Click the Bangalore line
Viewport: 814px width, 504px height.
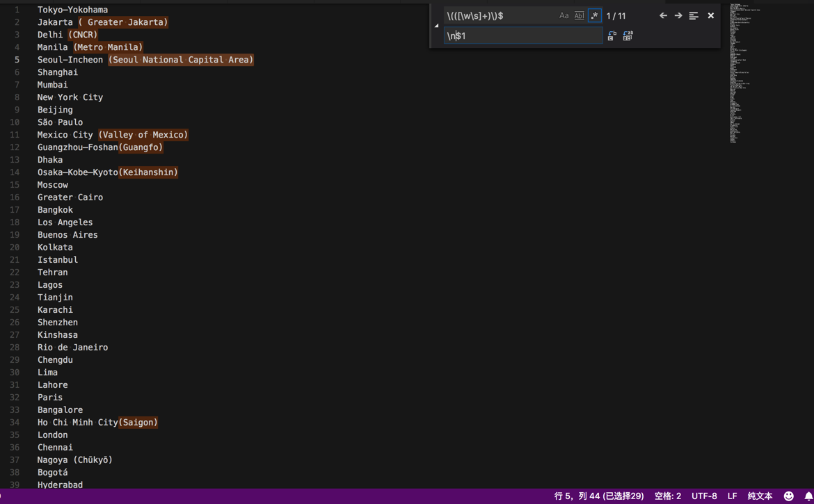tap(61, 409)
